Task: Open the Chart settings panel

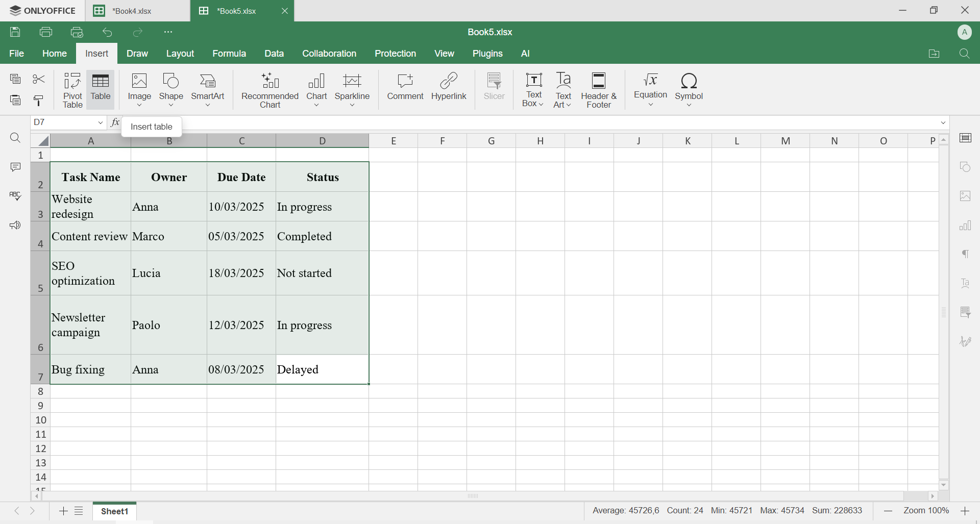Action: pos(966,225)
